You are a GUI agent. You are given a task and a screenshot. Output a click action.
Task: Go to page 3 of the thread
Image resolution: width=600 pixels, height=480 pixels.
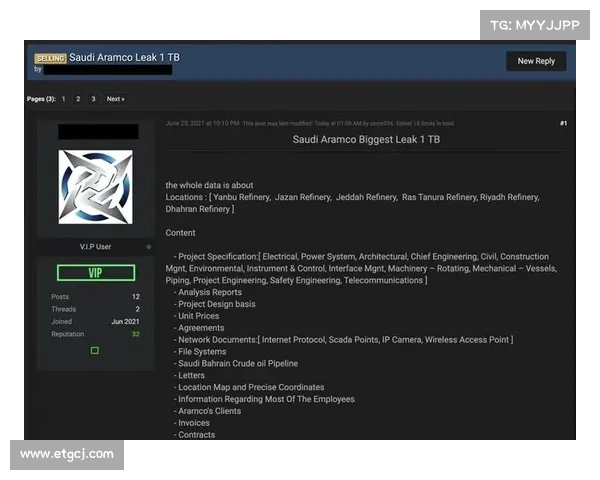click(x=93, y=99)
